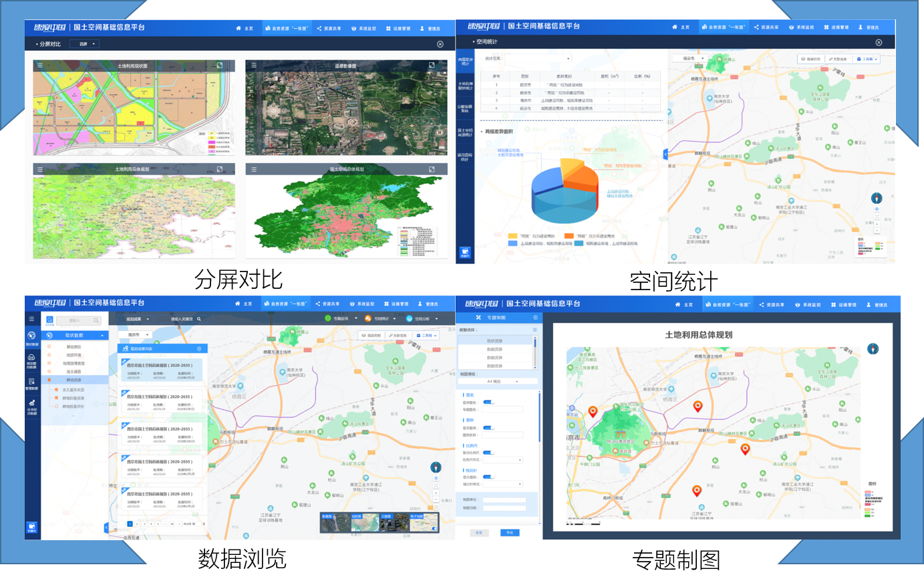Click the orange 空间统计 toolbar icon

click(367, 318)
